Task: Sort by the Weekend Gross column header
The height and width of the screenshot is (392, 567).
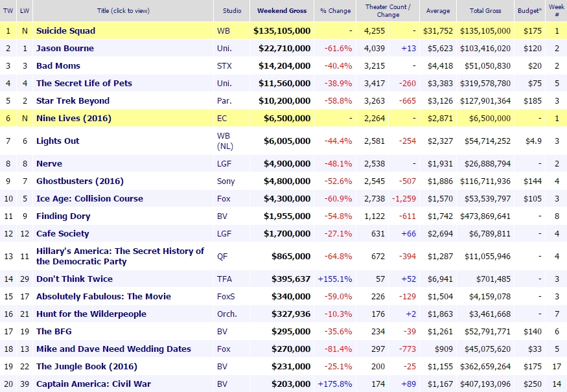Action: pos(282,10)
